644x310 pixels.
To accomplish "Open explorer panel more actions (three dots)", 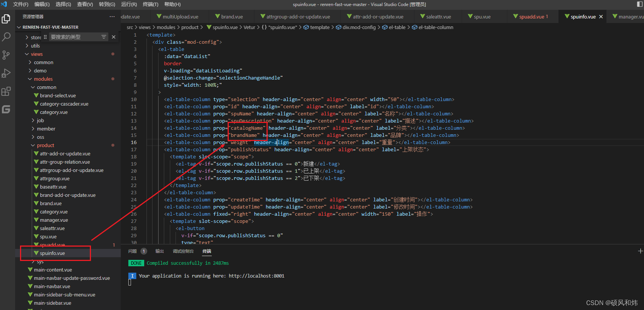I will (112, 17).
